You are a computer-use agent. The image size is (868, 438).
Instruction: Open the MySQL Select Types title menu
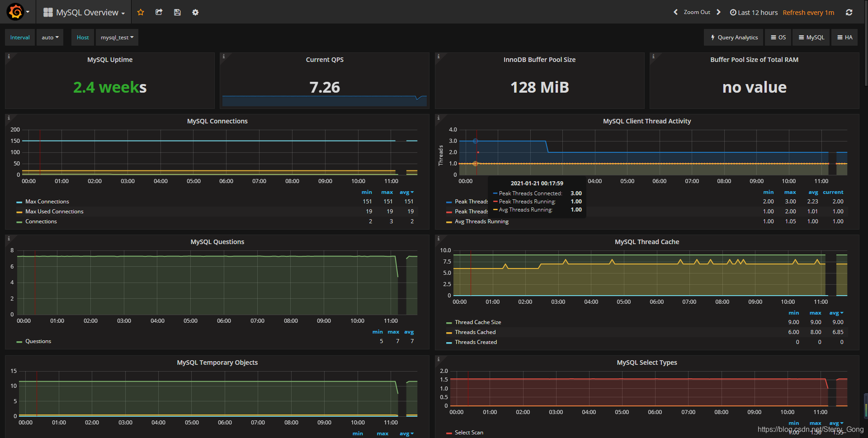[646, 363]
